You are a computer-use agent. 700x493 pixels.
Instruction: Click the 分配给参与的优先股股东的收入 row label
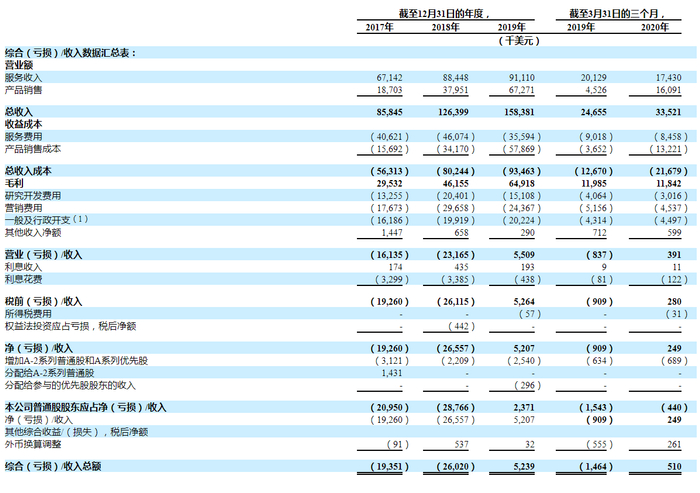click(70, 385)
